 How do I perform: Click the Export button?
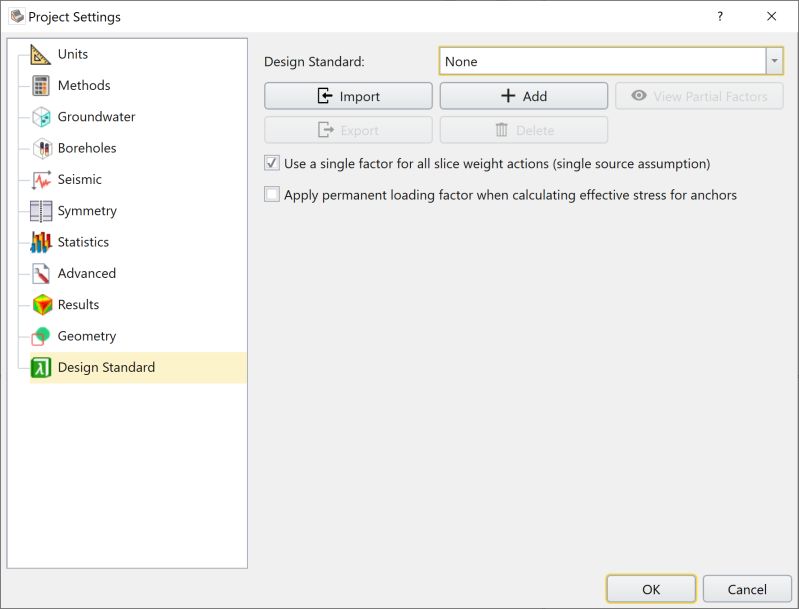pyautogui.click(x=349, y=130)
